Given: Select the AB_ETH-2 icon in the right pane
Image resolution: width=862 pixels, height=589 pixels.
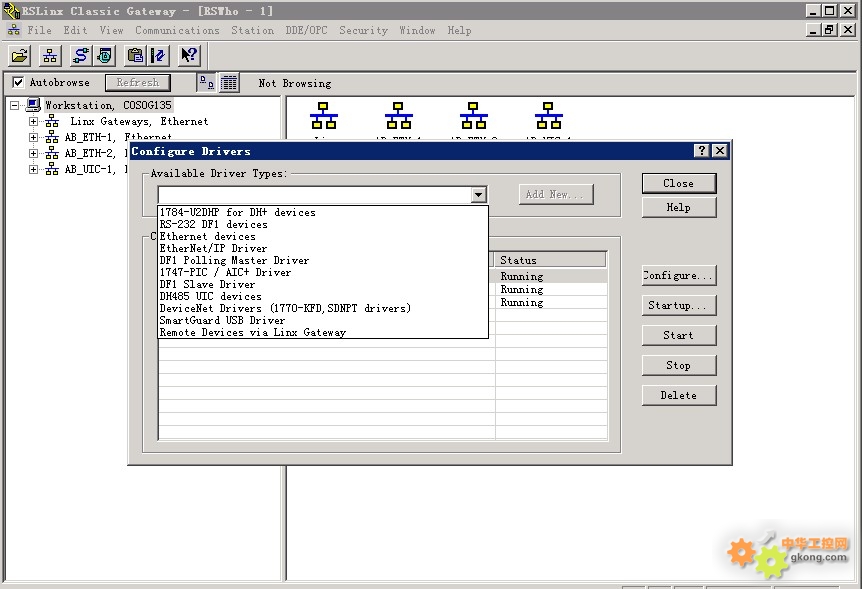Looking at the screenshot, I should 473,115.
